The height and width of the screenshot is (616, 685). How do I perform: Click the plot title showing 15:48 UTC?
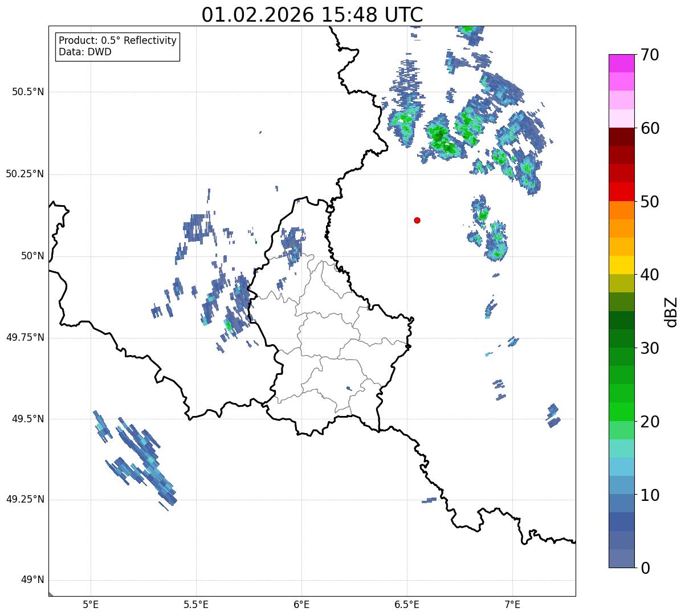[312, 15]
